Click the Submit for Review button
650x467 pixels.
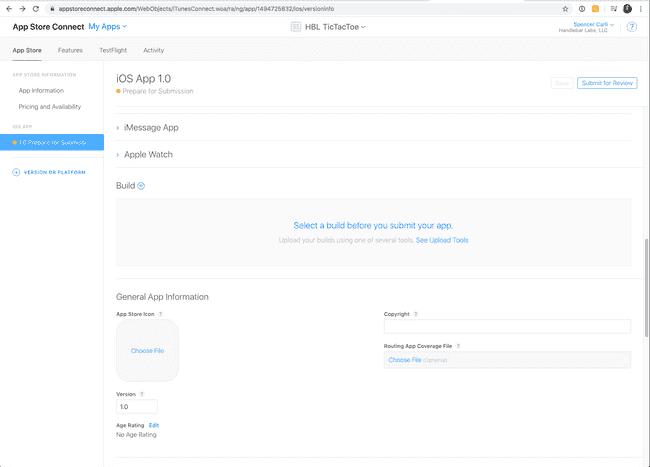[607, 83]
